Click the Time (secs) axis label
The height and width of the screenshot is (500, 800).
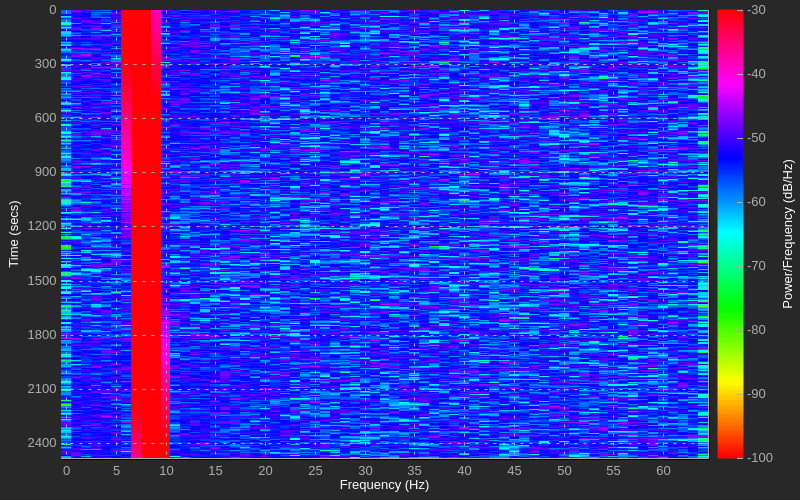pos(14,234)
